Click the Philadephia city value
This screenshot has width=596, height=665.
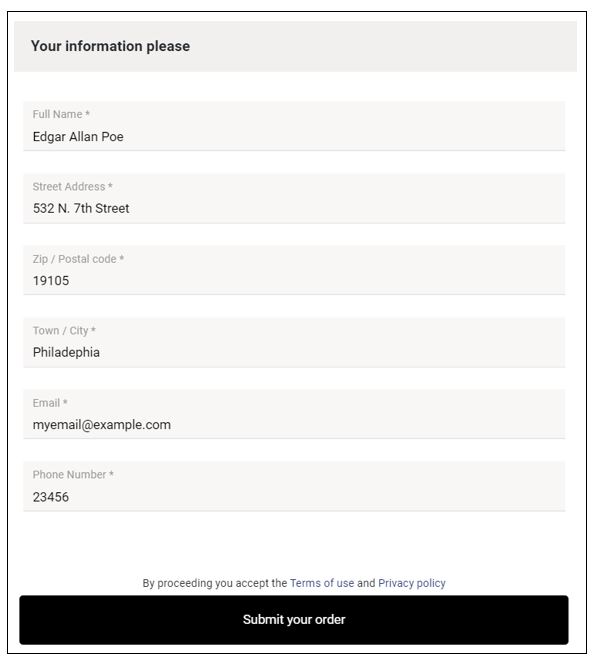click(66, 352)
